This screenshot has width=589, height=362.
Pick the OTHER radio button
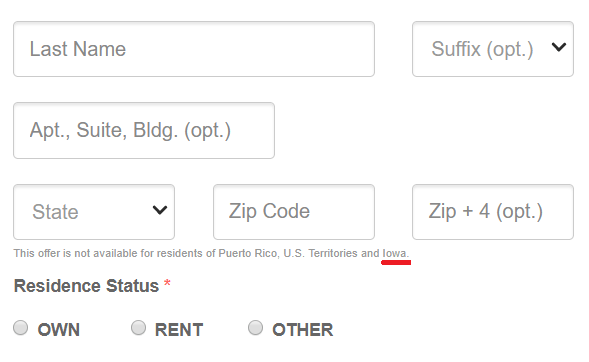(x=255, y=327)
